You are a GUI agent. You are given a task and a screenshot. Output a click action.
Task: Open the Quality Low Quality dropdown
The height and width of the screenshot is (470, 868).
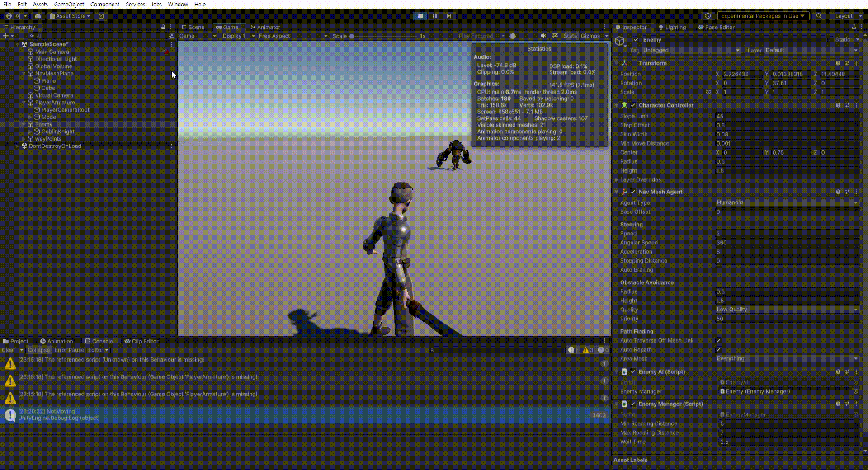click(x=787, y=310)
